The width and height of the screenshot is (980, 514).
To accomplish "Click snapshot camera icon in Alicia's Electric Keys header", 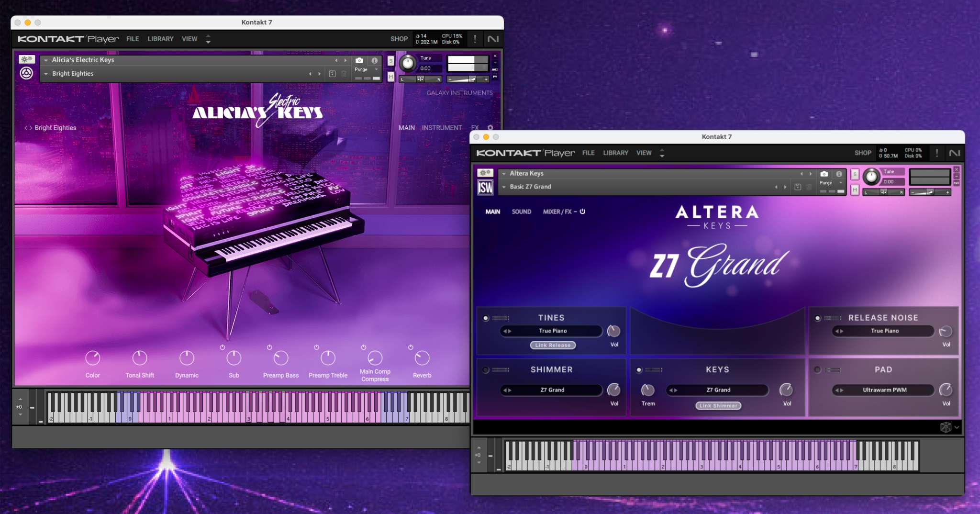I will [359, 60].
